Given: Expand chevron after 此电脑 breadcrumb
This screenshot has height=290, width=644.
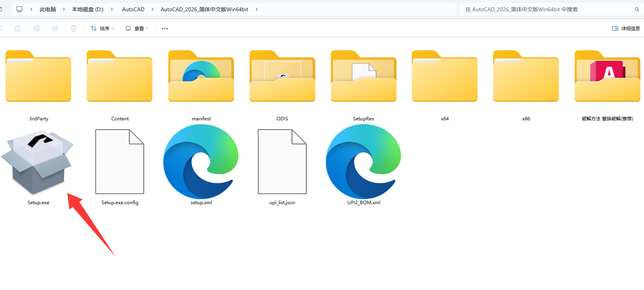Looking at the screenshot, I should click(64, 9).
